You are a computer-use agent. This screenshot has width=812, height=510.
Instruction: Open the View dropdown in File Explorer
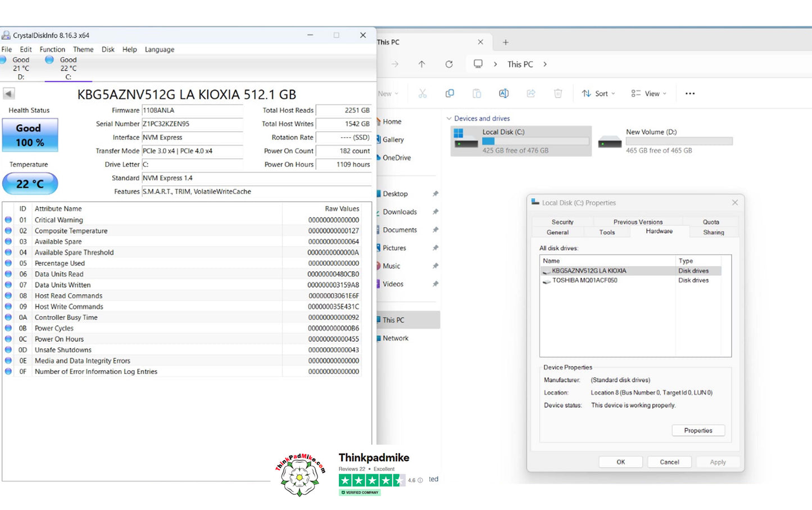point(649,93)
